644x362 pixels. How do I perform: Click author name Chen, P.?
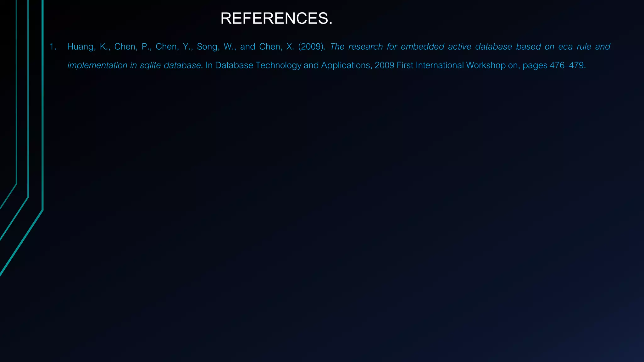[133, 47]
